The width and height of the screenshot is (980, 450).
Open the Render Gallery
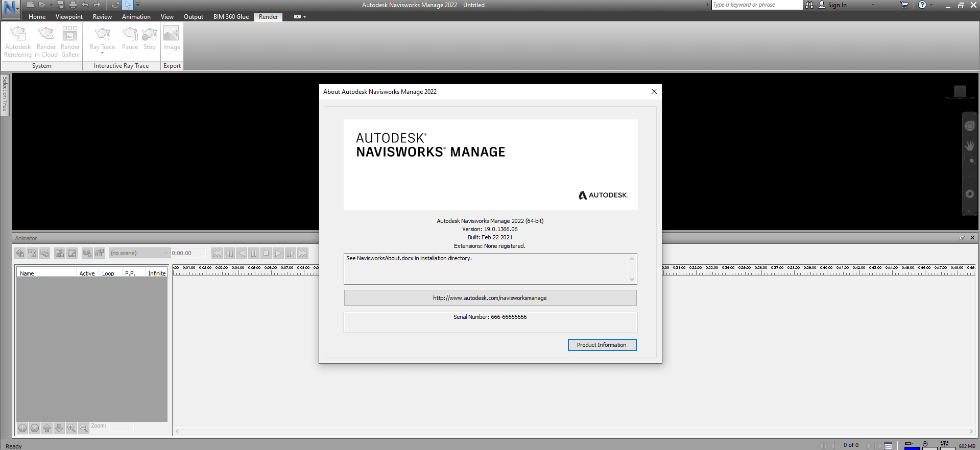(70, 42)
